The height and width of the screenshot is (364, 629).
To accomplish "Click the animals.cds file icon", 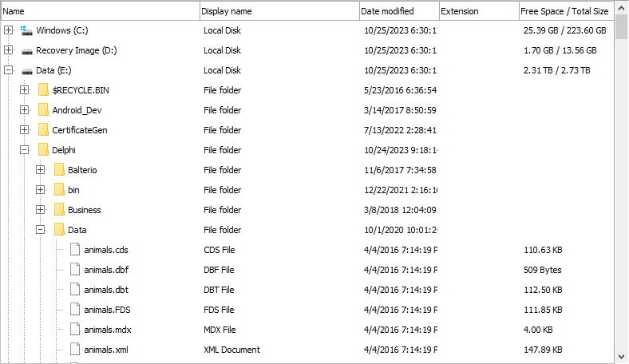I will tap(75, 249).
